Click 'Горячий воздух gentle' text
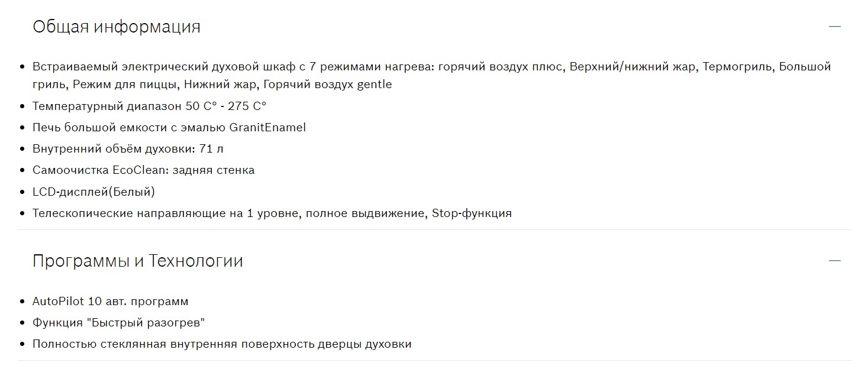 327,85
